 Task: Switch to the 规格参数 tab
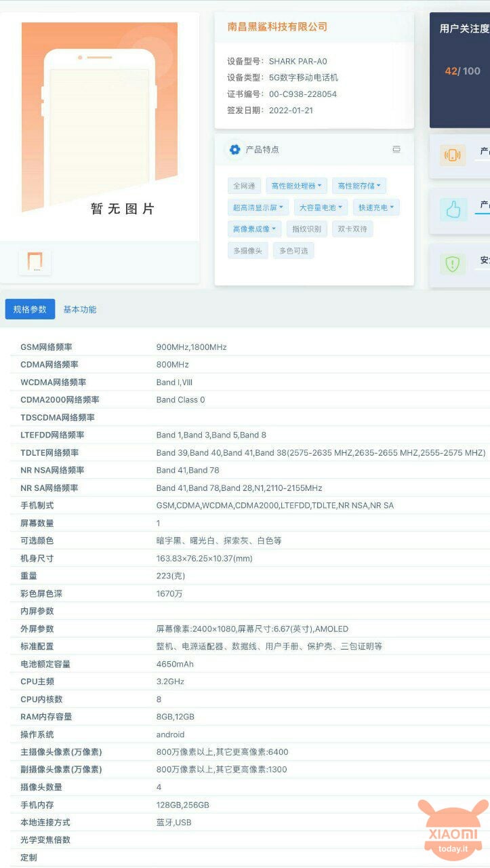coord(30,309)
